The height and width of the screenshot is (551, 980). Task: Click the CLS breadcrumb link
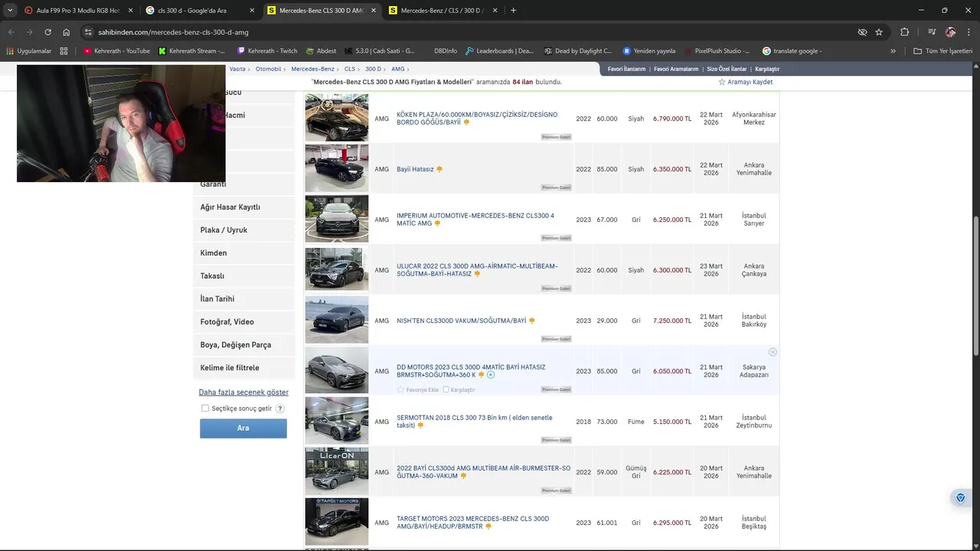click(x=349, y=69)
